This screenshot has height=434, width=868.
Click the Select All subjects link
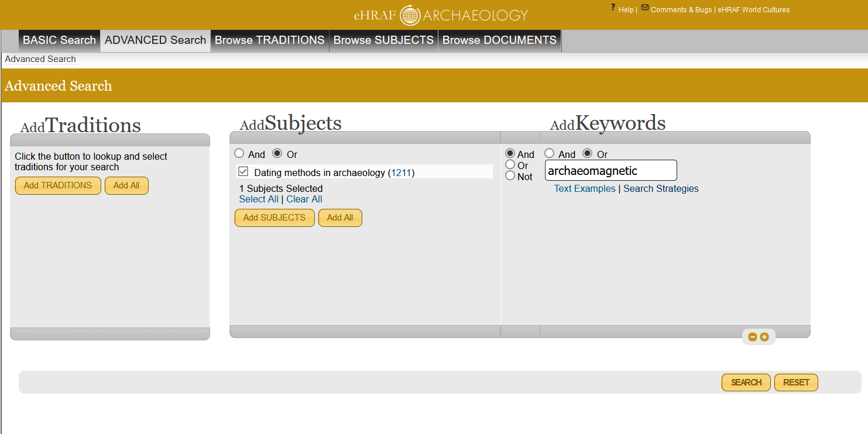point(259,199)
